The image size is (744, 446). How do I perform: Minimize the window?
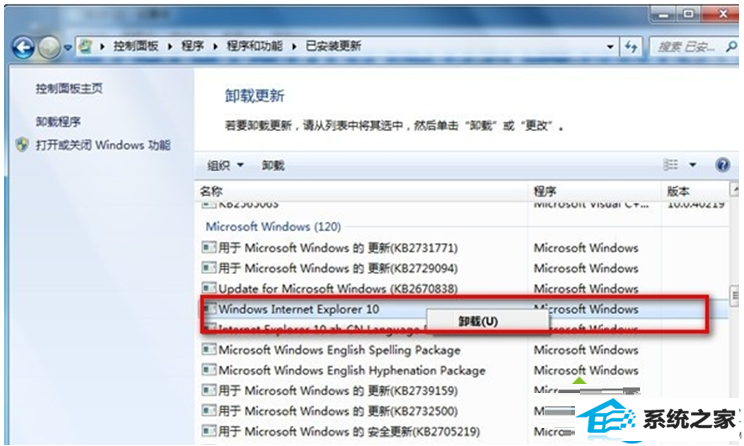[663, 15]
